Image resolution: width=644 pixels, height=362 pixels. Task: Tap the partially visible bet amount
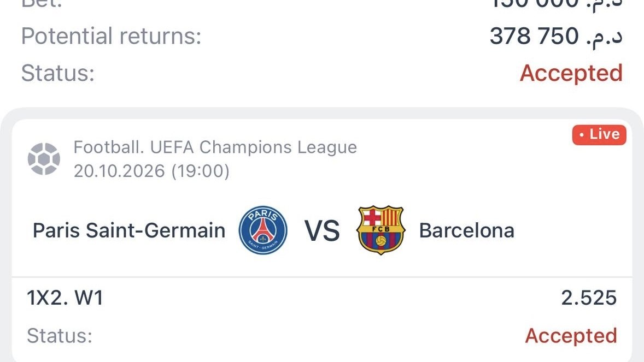pyautogui.click(x=535, y=4)
